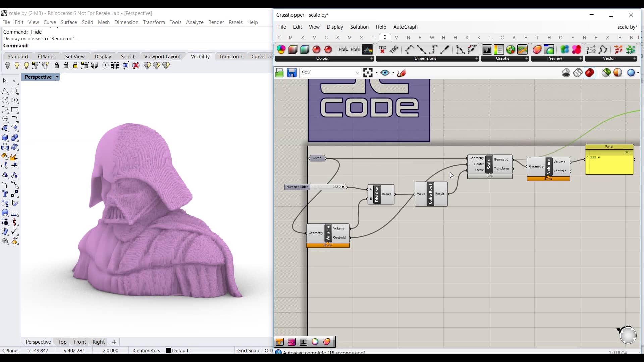Switch to the Front viewport
This screenshot has width=644, height=362.
click(79, 342)
